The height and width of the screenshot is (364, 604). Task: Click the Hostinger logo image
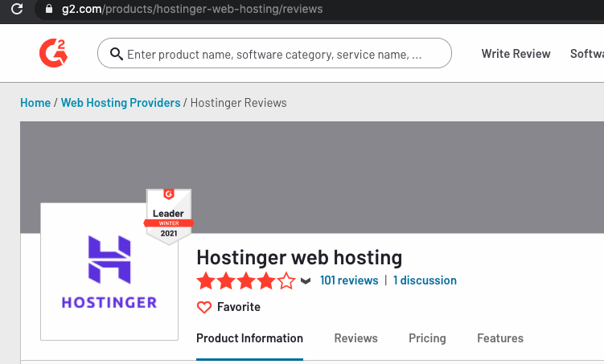click(x=109, y=272)
